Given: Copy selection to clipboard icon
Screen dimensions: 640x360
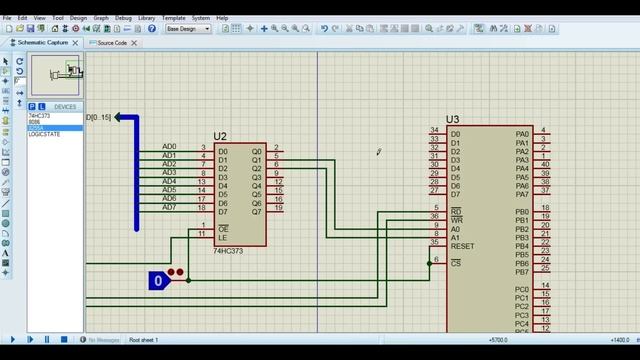Looking at the screenshot, I should pos(360,29).
